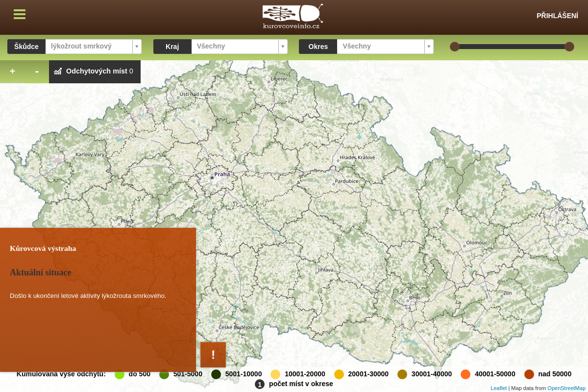Click the green 'do 500' legend circle

point(120,374)
